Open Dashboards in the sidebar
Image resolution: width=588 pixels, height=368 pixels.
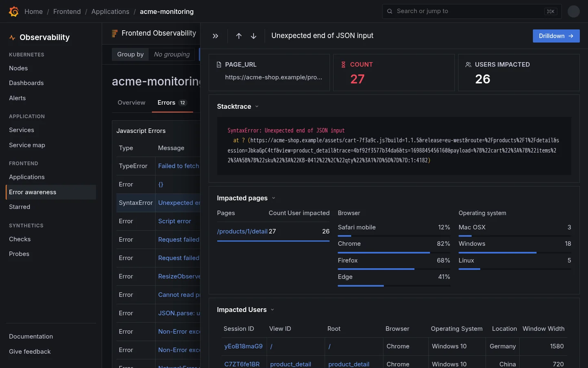tap(26, 83)
